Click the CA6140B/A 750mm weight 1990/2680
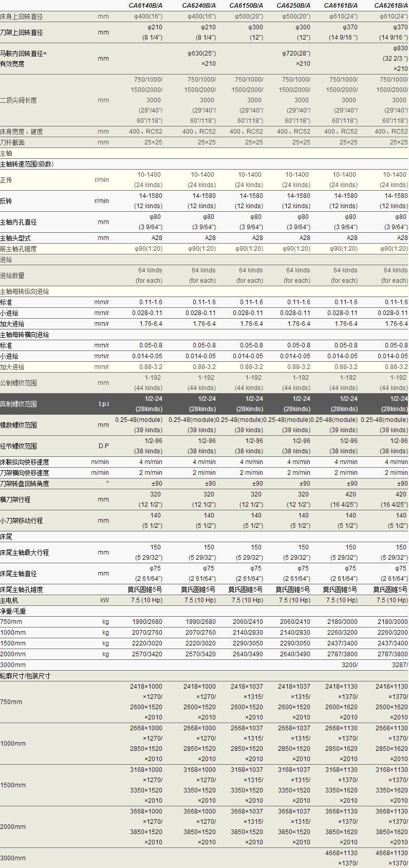409x868 pixels. [147, 622]
